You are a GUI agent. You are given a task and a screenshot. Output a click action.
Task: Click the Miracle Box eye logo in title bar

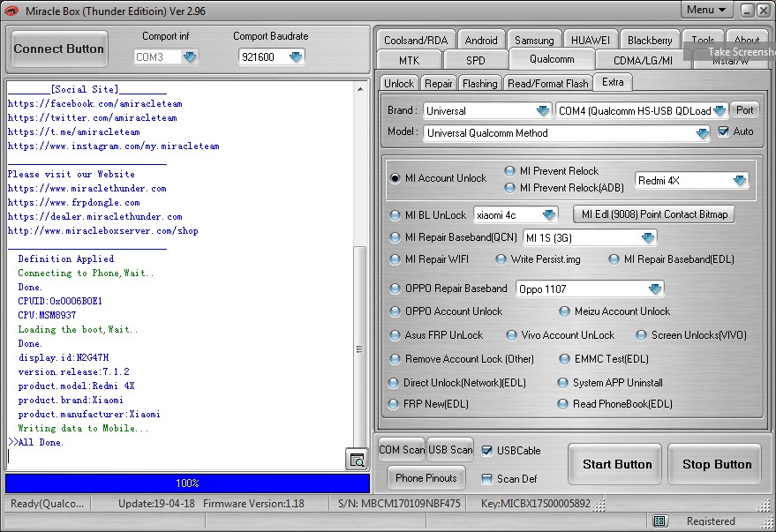pyautogui.click(x=11, y=11)
